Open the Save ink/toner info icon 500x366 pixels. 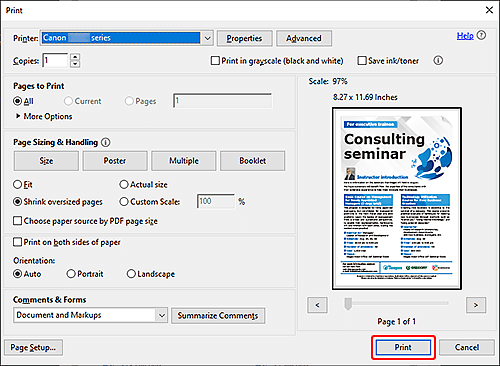point(438,61)
